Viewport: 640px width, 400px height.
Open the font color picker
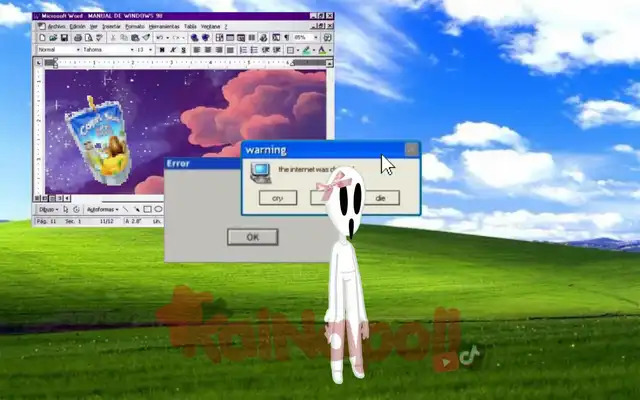point(323,49)
